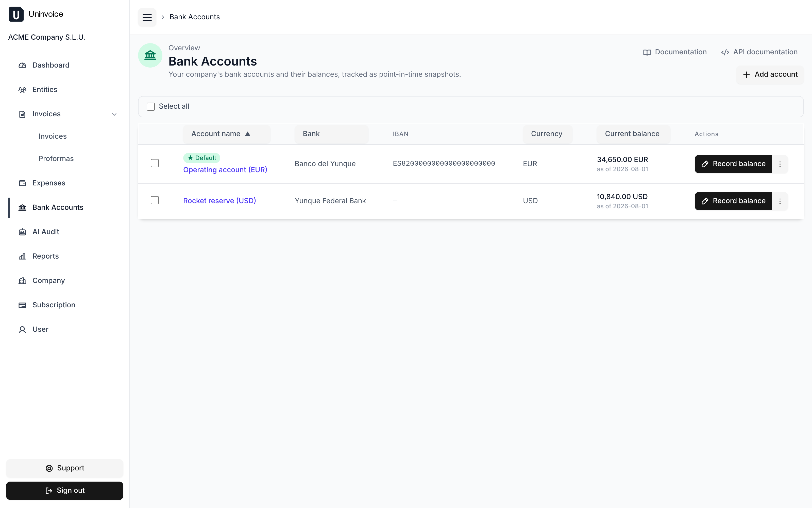Click the Add account button
This screenshot has width=812, height=508.
pyautogui.click(x=770, y=75)
